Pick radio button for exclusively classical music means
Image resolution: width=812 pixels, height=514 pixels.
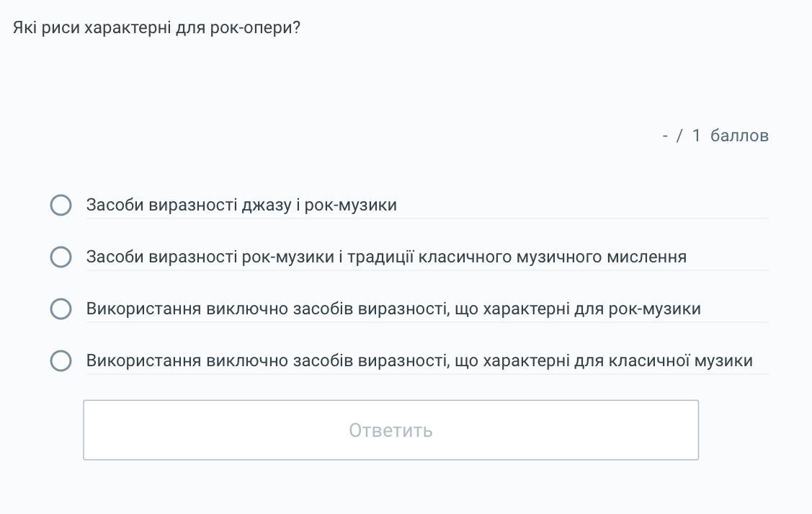point(61,361)
